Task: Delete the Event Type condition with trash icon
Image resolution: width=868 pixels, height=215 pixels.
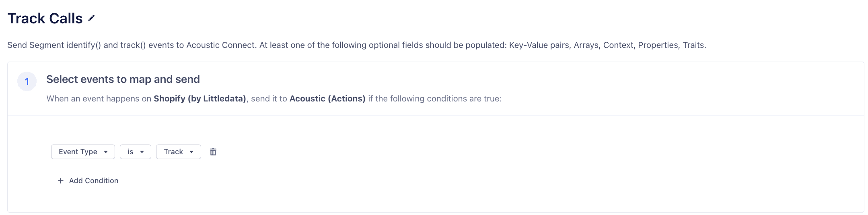Action: (x=213, y=152)
